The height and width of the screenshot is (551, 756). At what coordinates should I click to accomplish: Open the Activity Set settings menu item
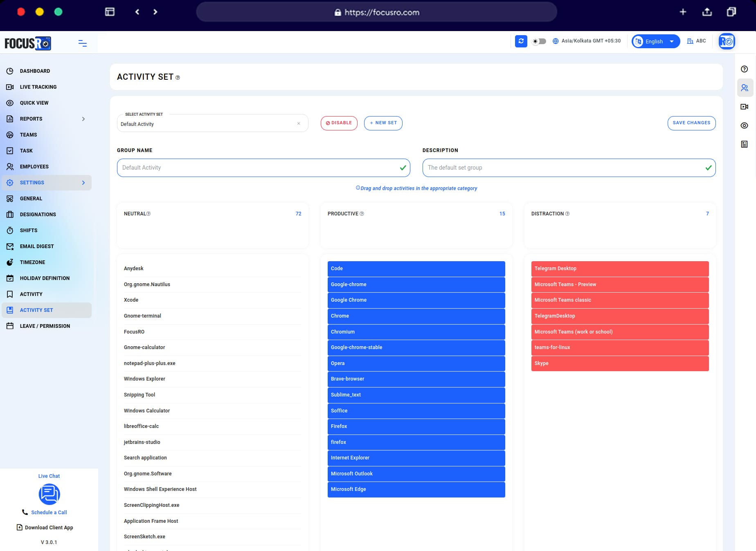pyautogui.click(x=36, y=310)
